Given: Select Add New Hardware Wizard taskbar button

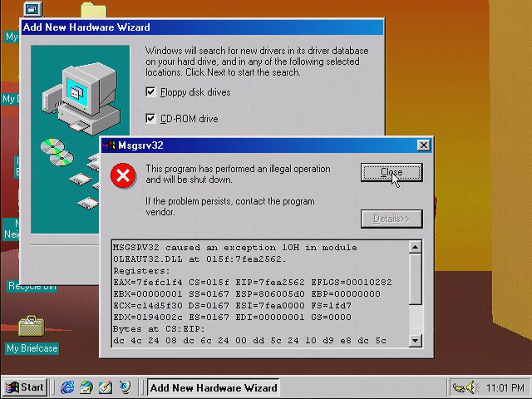Looking at the screenshot, I should pyautogui.click(x=214, y=387).
